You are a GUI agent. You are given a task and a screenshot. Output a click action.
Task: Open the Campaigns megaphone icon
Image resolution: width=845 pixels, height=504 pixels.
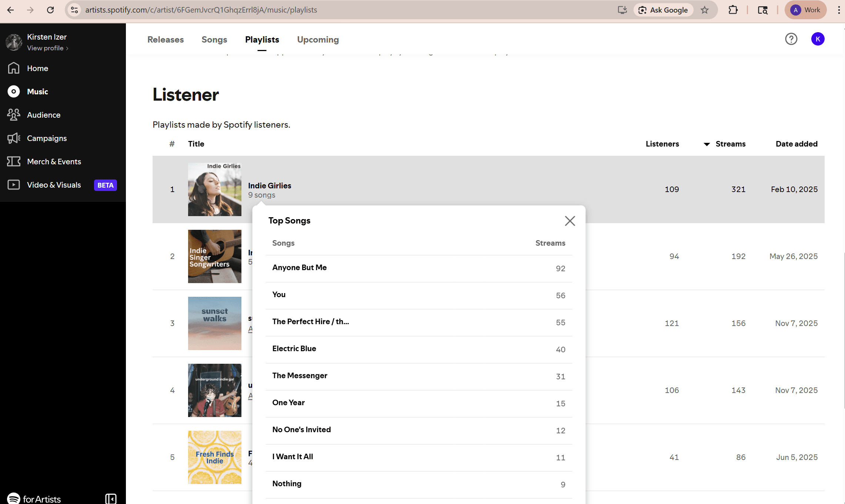click(x=14, y=138)
